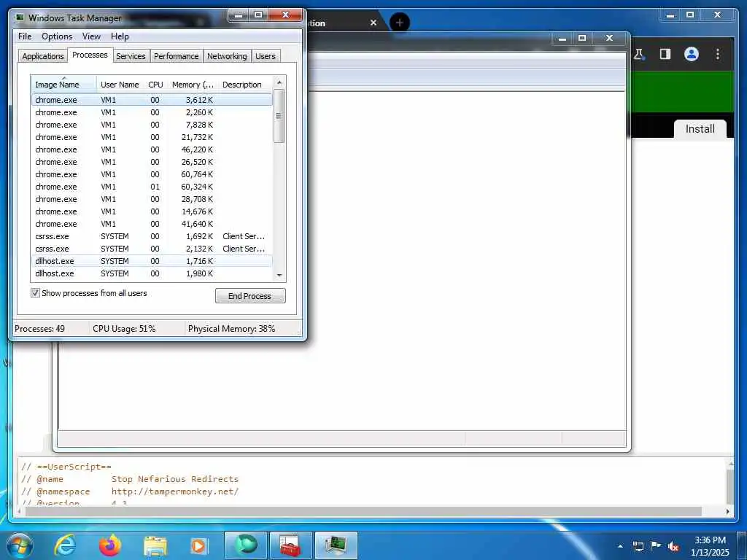This screenshot has width=747, height=560.
Task: Open Windows Explorer folder icon in taskbar
Action: (x=155, y=546)
